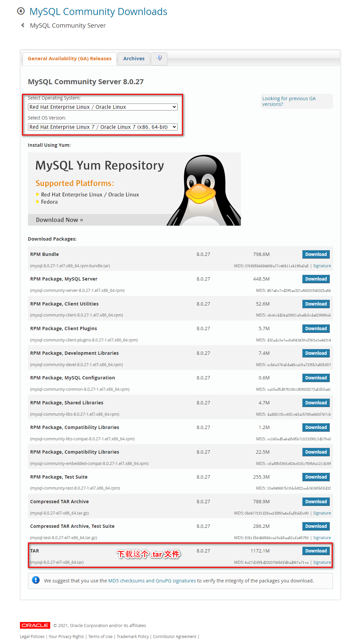Open Signature link for RPM Bundle
This screenshot has width=359, height=644.
(322, 266)
